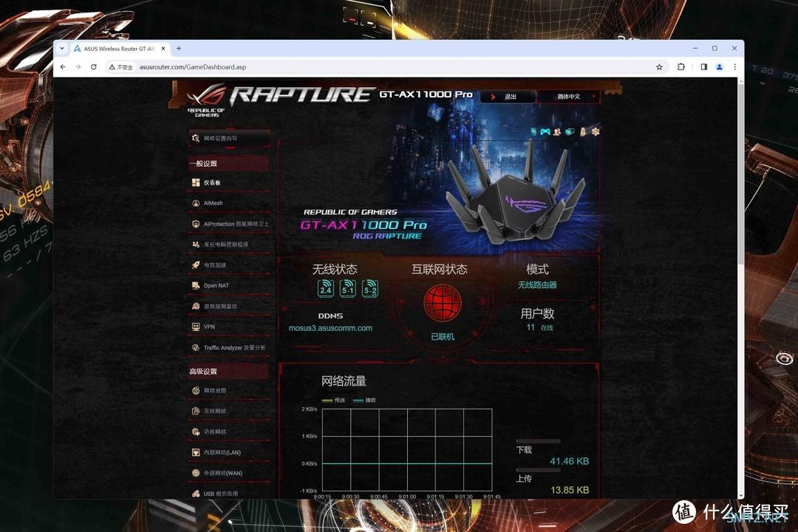Open 网络设置向导 setup wizard
The height and width of the screenshot is (532, 798).
[230, 138]
